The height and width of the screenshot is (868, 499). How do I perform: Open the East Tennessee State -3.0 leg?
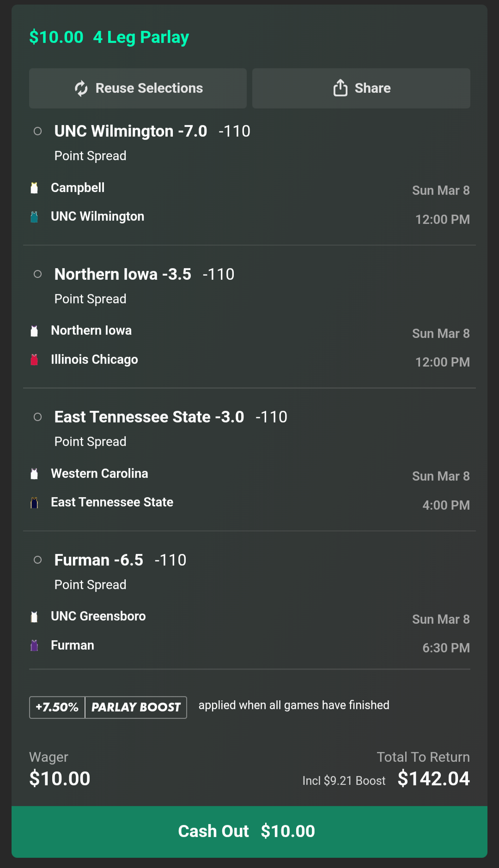[x=149, y=417]
